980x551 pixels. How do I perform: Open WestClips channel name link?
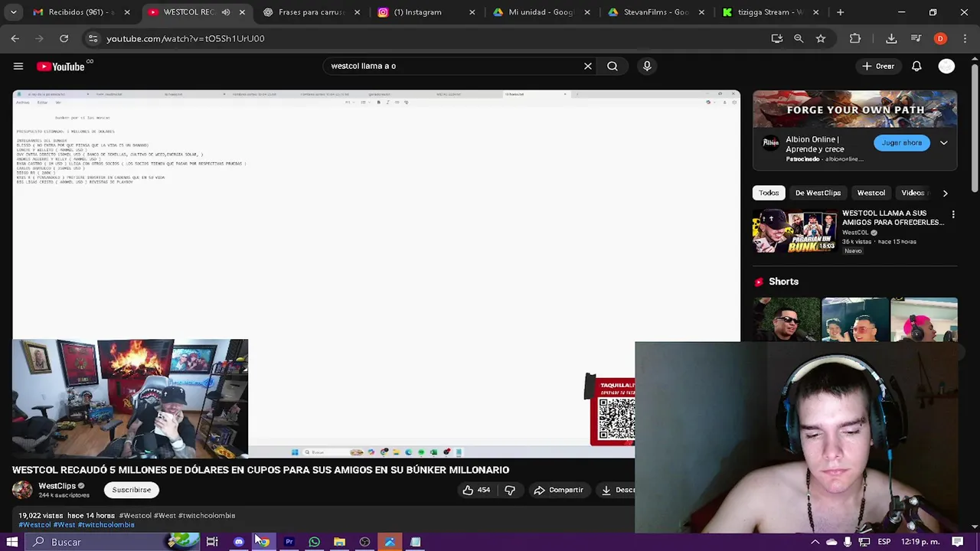click(x=57, y=486)
